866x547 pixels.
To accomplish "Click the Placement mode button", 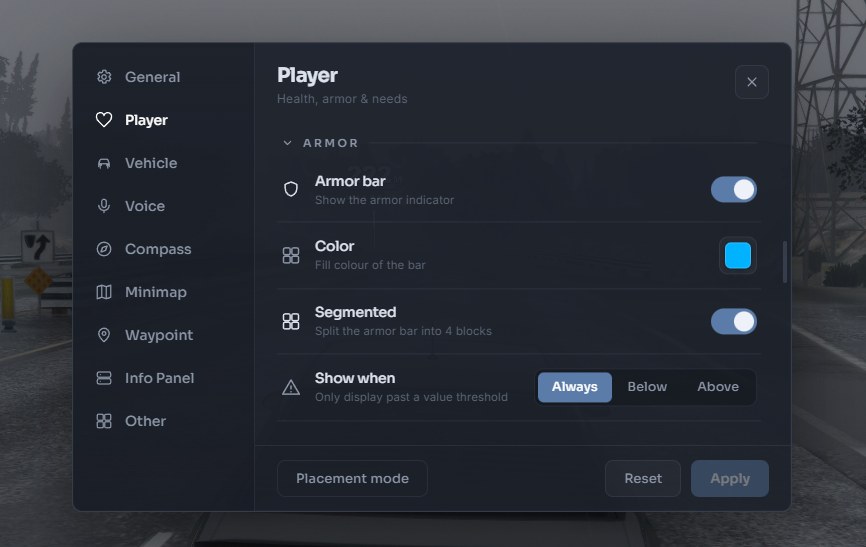I will pyautogui.click(x=352, y=478).
